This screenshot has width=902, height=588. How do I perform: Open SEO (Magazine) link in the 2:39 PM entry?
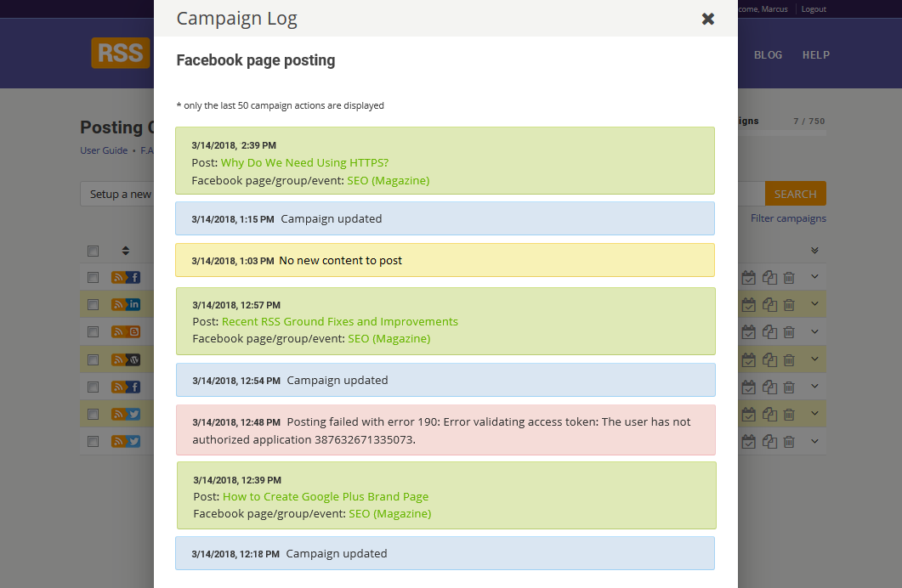point(389,180)
